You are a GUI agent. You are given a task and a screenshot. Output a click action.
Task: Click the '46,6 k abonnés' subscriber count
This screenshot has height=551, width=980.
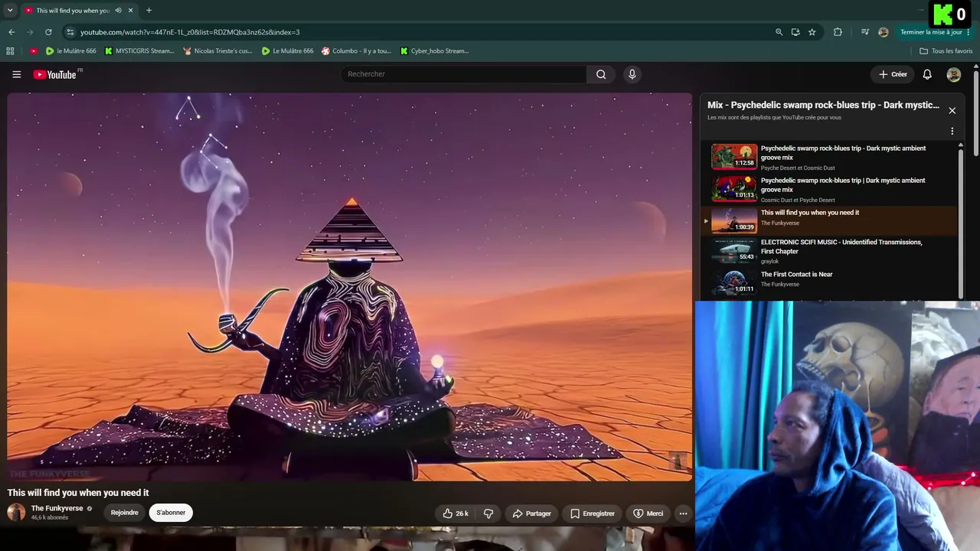pyautogui.click(x=50, y=518)
